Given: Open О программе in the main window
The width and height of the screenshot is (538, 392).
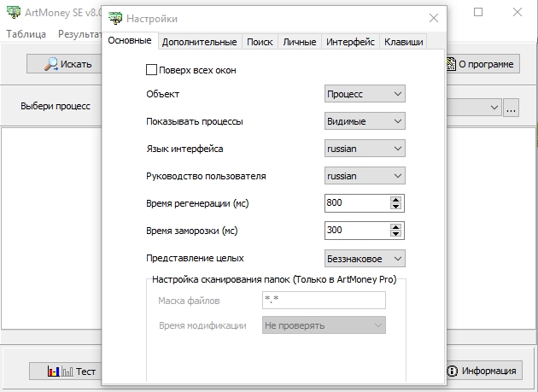Looking at the screenshot, I should point(483,64).
